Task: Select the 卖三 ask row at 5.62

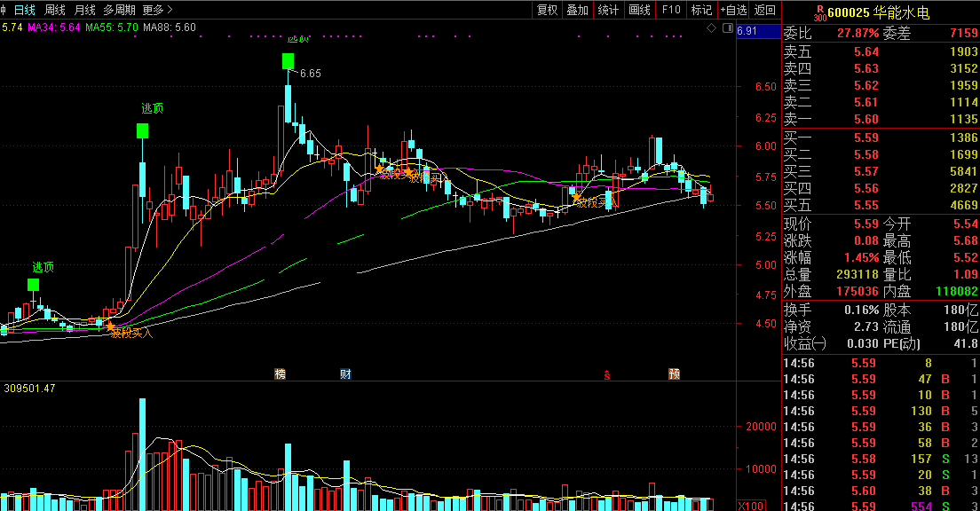Action: click(x=881, y=85)
